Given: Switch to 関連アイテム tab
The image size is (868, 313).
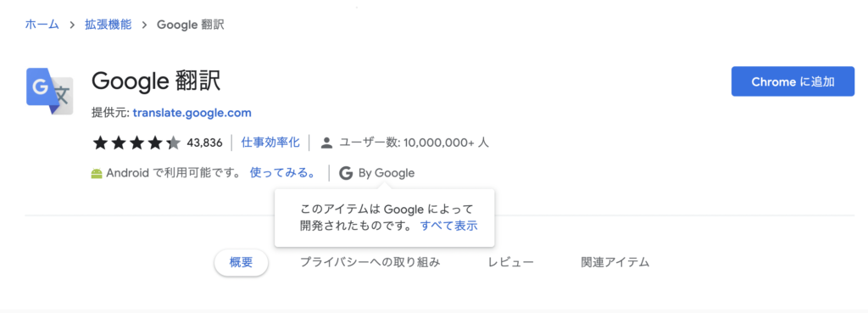Looking at the screenshot, I should pyautogui.click(x=615, y=263).
